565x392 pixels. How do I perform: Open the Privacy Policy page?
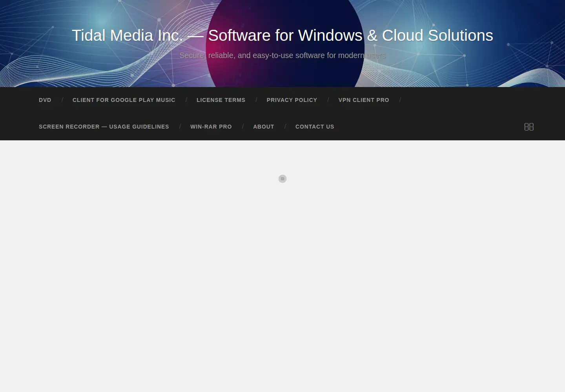[292, 100]
